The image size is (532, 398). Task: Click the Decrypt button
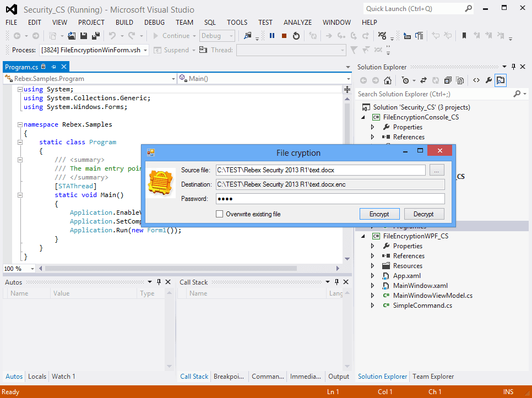(424, 214)
